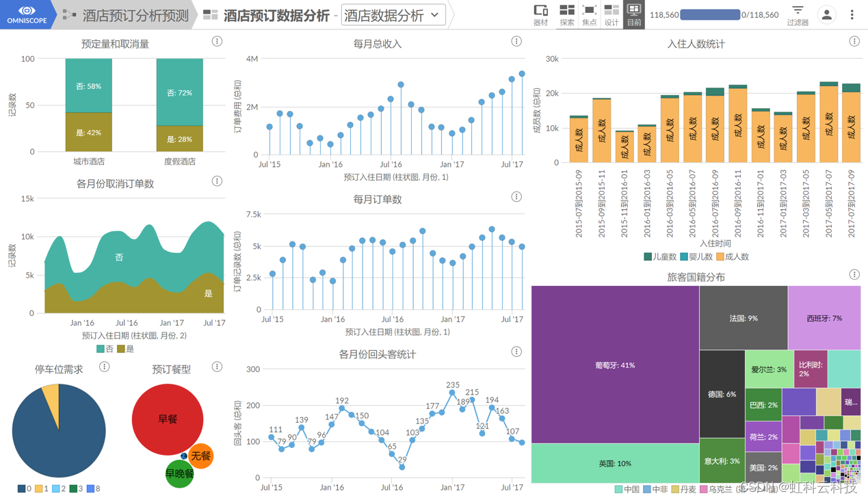Viewport: 868px width, 500px height.
Task: Switch to 探索 explore mode
Action: coord(567,14)
